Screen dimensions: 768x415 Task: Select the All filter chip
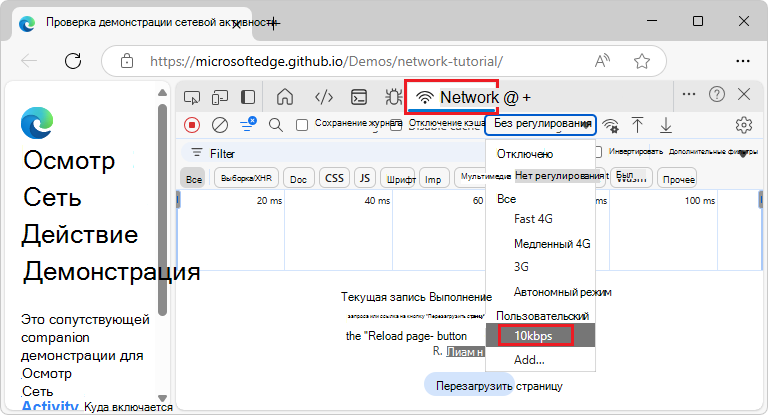[x=194, y=179]
